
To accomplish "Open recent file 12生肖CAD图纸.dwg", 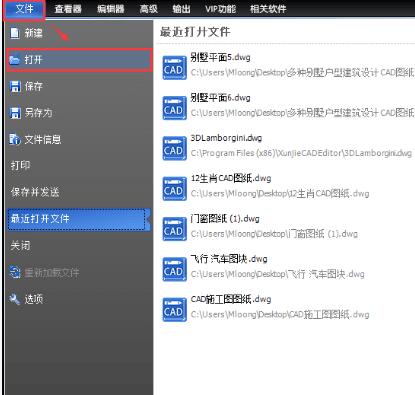I will coord(231,178).
